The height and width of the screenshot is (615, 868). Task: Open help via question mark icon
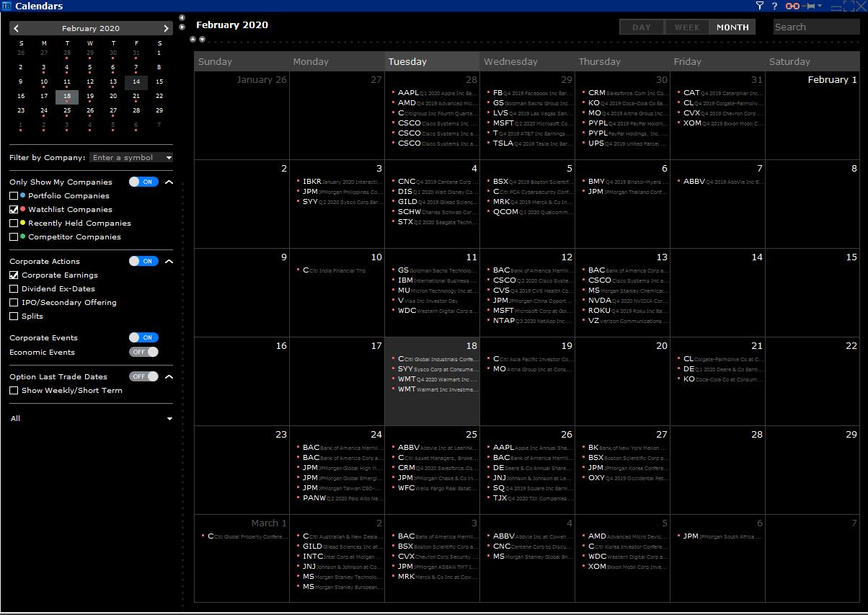point(774,6)
